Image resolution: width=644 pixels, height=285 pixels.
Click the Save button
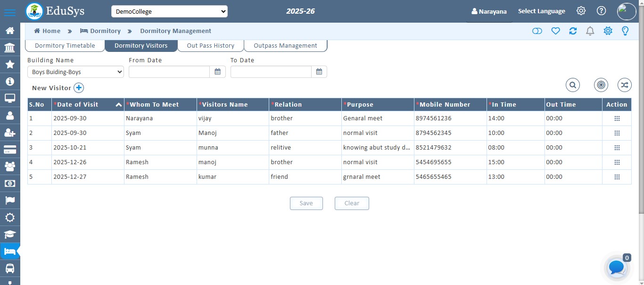[x=306, y=203]
